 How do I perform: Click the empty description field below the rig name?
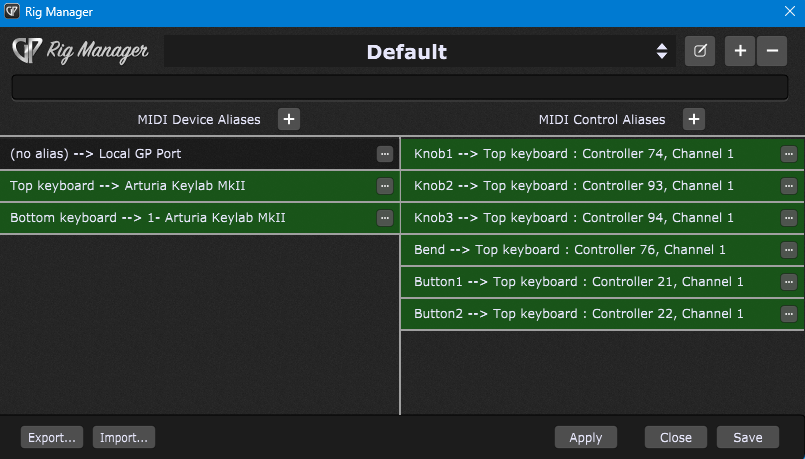[x=400, y=87]
